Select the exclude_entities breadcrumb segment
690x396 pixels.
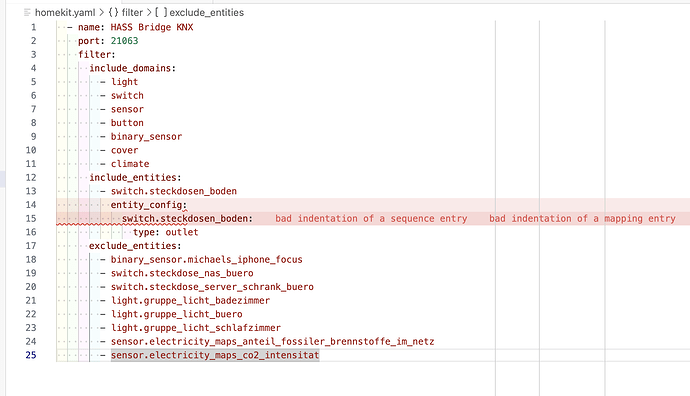[x=206, y=12]
